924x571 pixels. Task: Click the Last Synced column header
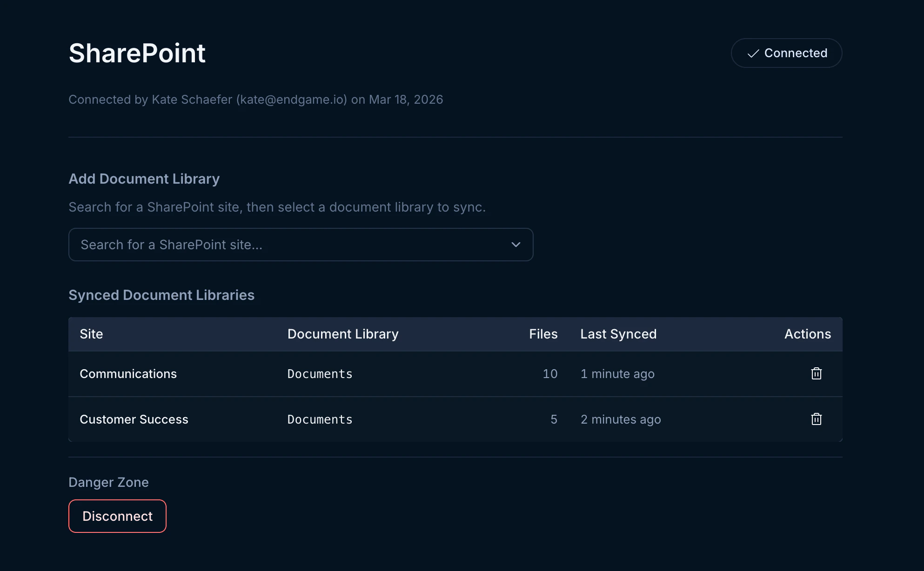(x=618, y=334)
